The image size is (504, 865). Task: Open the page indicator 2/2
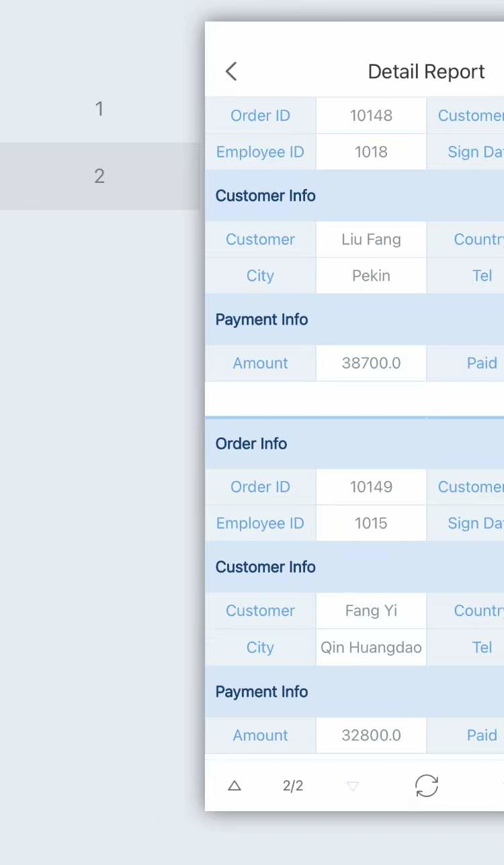coord(293,786)
